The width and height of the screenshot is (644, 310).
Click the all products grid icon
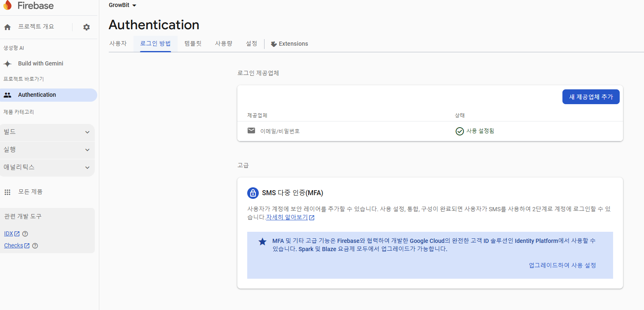click(x=7, y=192)
